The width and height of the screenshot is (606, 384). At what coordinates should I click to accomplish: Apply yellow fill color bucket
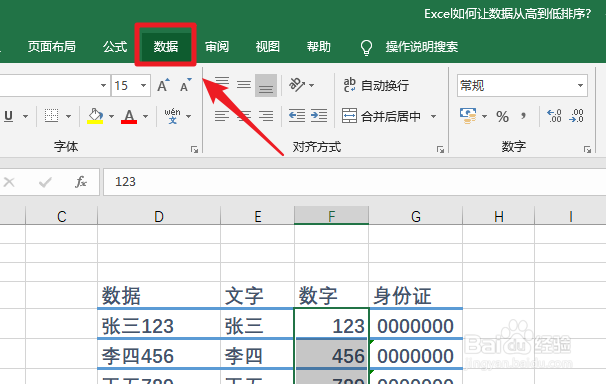95,116
